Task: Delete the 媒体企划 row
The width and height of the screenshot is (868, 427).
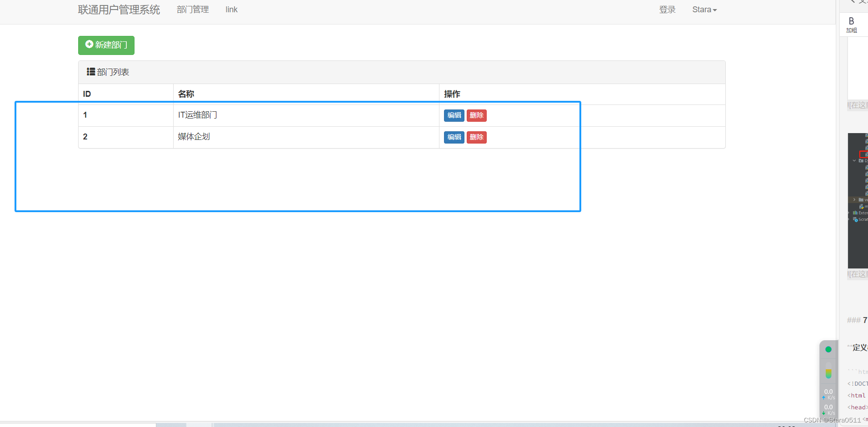Action: [x=477, y=137]
